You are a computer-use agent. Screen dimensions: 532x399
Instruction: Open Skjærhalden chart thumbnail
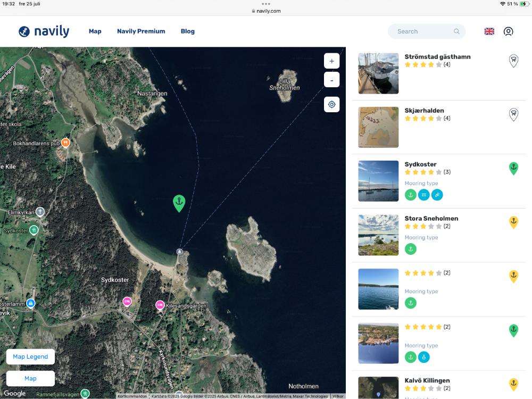(x=378, y=127)
